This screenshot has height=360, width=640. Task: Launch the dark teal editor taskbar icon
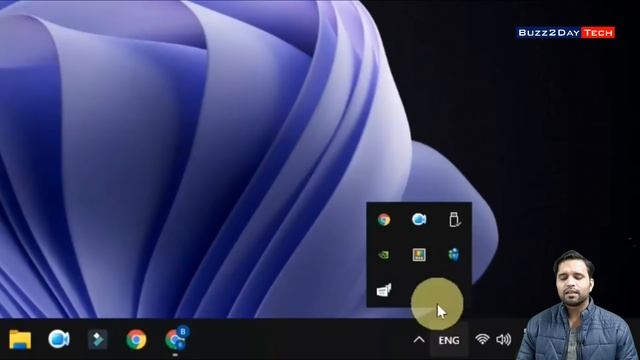tap(98, 339)
